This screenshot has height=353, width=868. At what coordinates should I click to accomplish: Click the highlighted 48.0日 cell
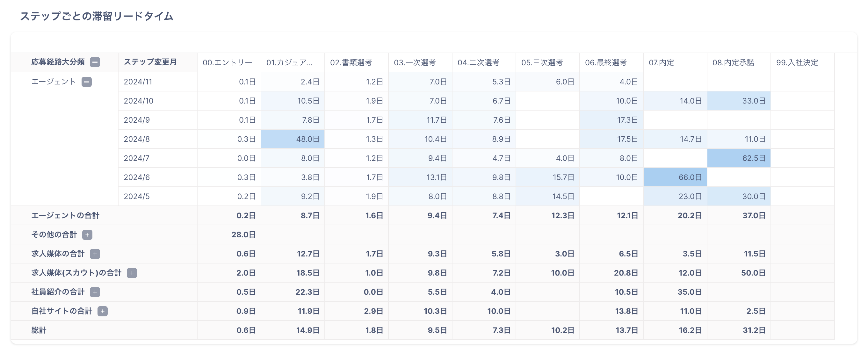pos(293,139)
